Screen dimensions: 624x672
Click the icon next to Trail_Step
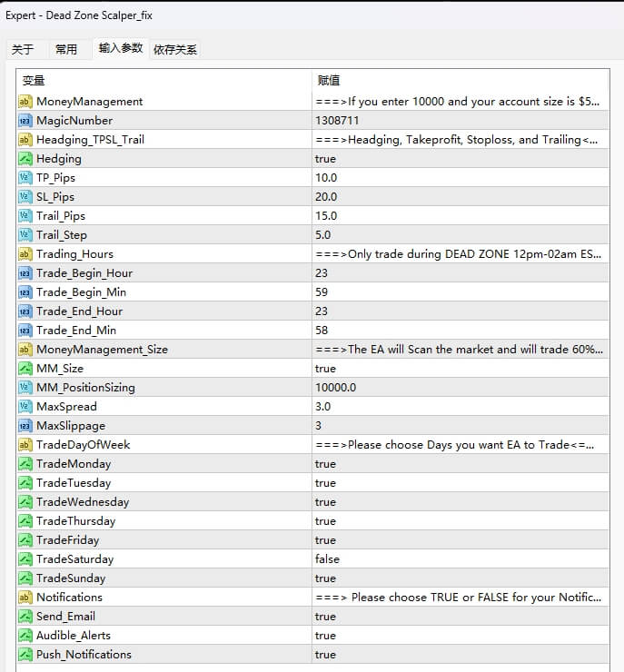coord(25,235)
